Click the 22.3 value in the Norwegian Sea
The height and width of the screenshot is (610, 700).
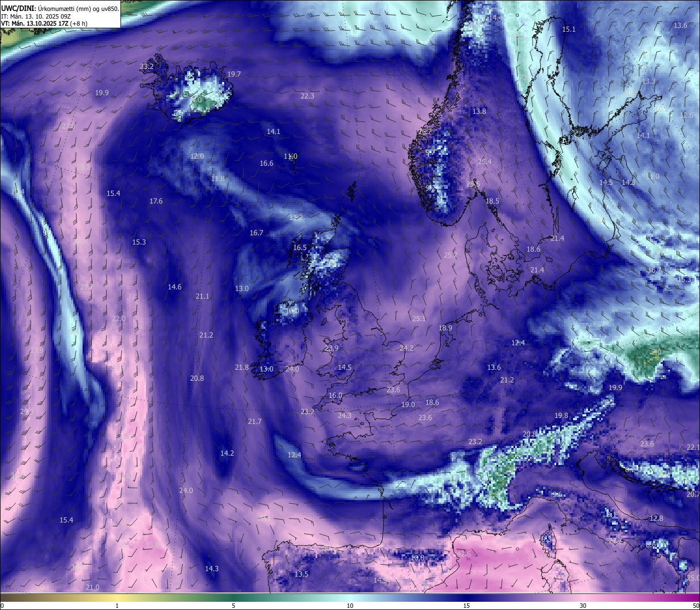coord(307,96)
